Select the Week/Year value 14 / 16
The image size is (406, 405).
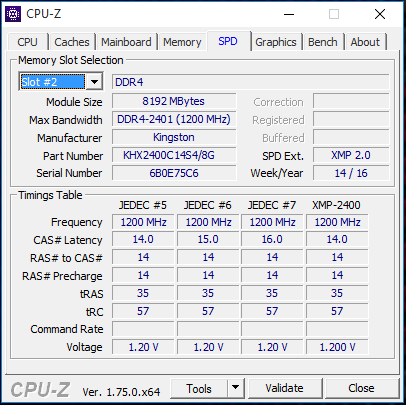(351, 173)
